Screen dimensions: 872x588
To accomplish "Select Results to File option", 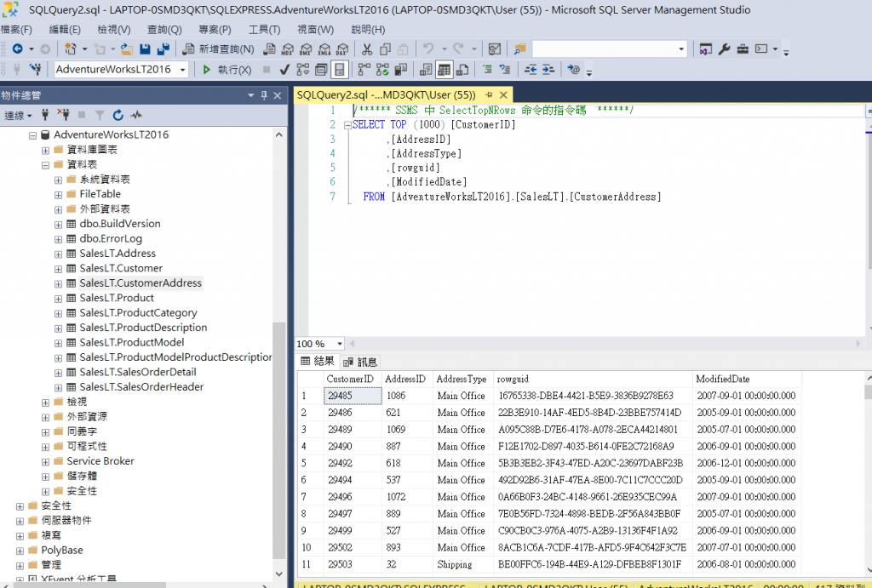I will pyautogui.click(x=462, y=70).
